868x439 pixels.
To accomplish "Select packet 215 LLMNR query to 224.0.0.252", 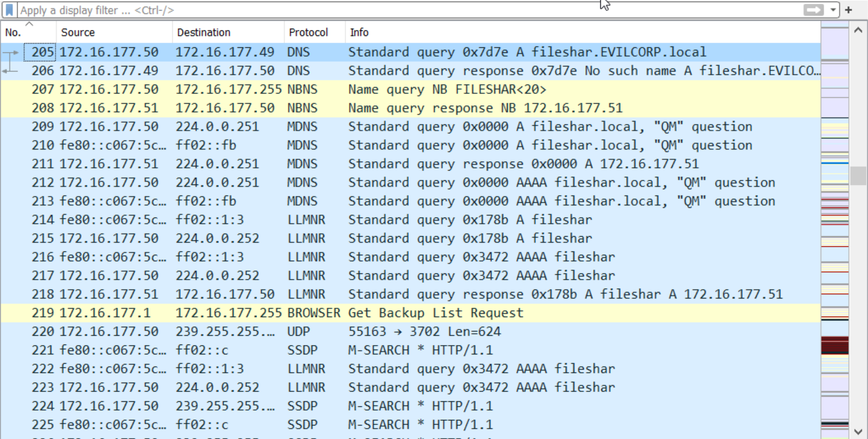I will [x=411, y=239].
